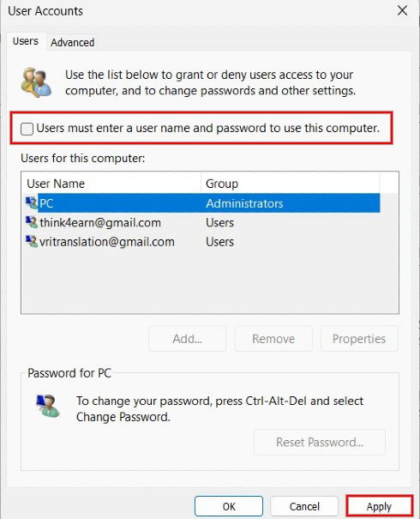The image size is (420, 519).
Task: Select the Users tab
Action: [x=26, y=41]
